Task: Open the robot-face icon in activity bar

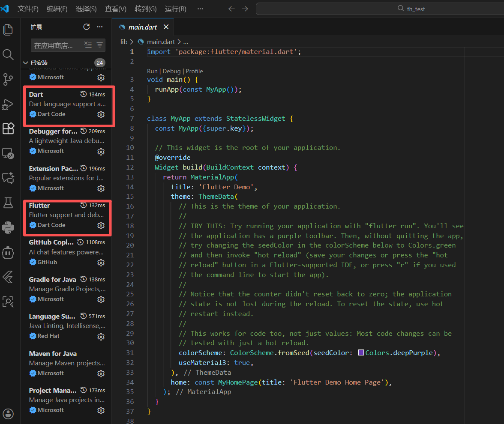Action: [x=8, y=253]
